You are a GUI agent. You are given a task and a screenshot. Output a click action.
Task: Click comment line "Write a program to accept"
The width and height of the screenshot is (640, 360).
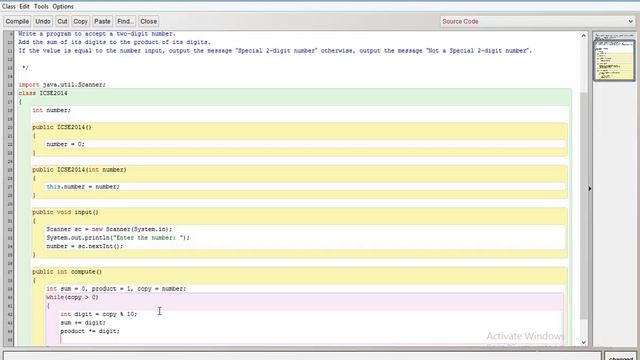pyautogui.click(x=97, y=34)
